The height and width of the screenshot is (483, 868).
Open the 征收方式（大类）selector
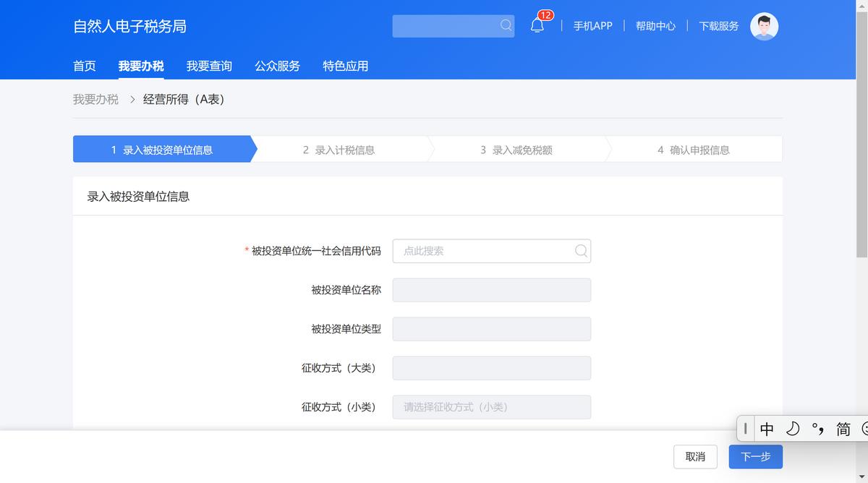pyautogui.click(x=491, y=368)
